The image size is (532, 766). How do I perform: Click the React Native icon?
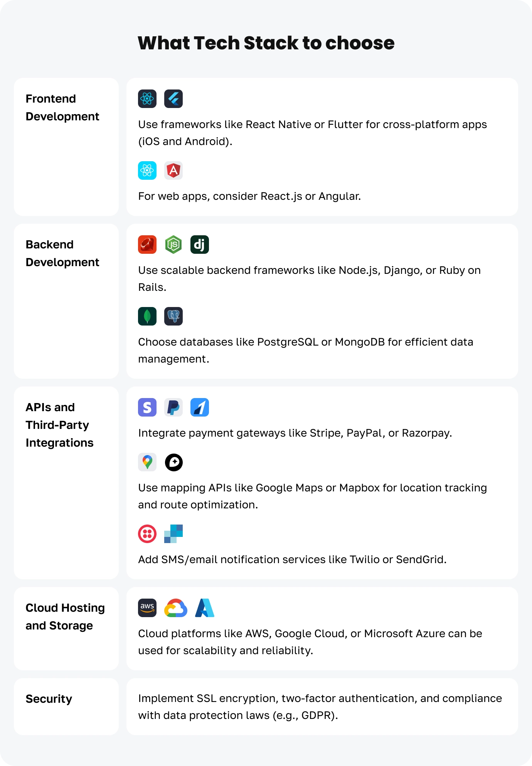(147, 99)
